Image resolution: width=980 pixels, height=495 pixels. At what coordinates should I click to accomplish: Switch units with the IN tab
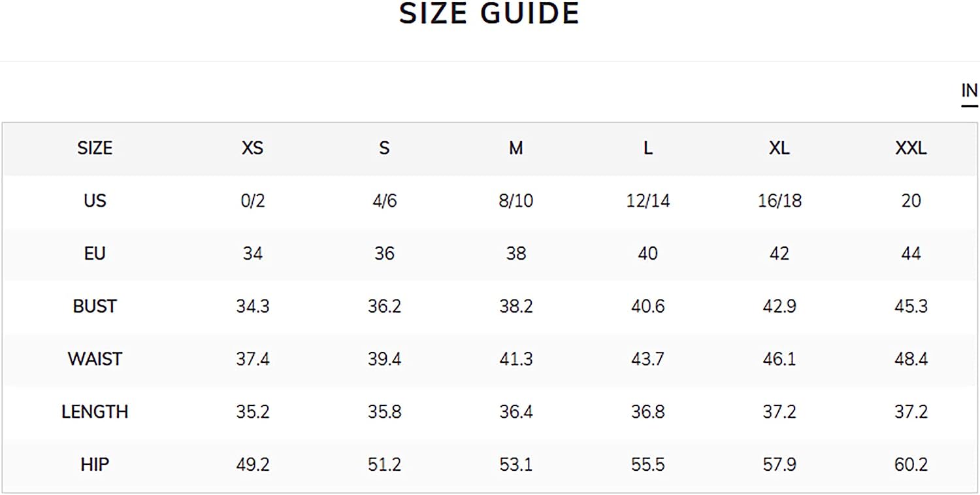coord(970,92)
